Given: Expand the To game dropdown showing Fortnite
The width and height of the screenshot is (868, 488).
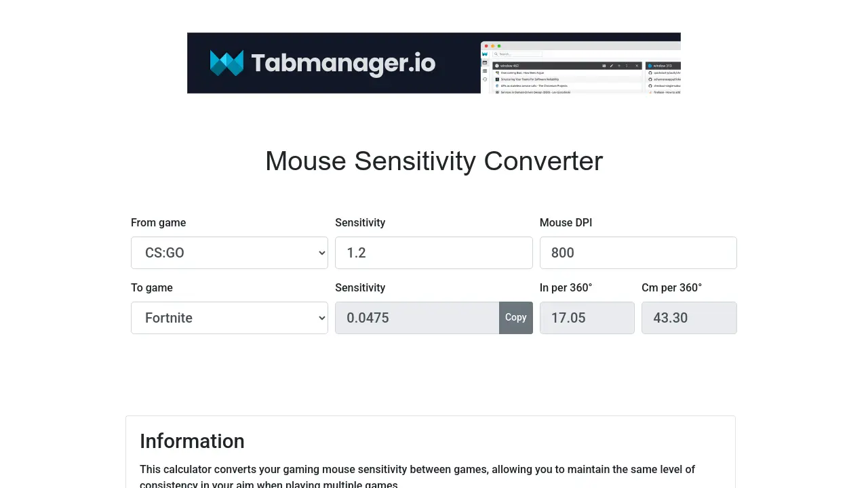Looking at the screenshot, I should tap(229, 318).
